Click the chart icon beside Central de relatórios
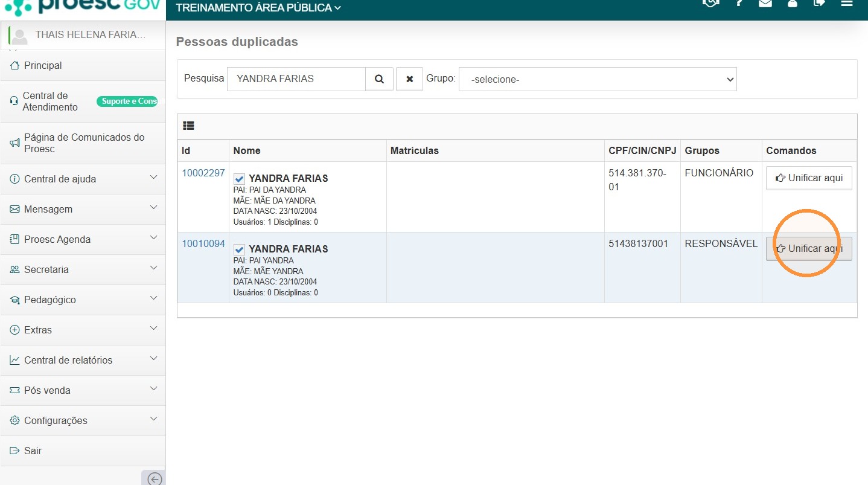 [15, 360]
